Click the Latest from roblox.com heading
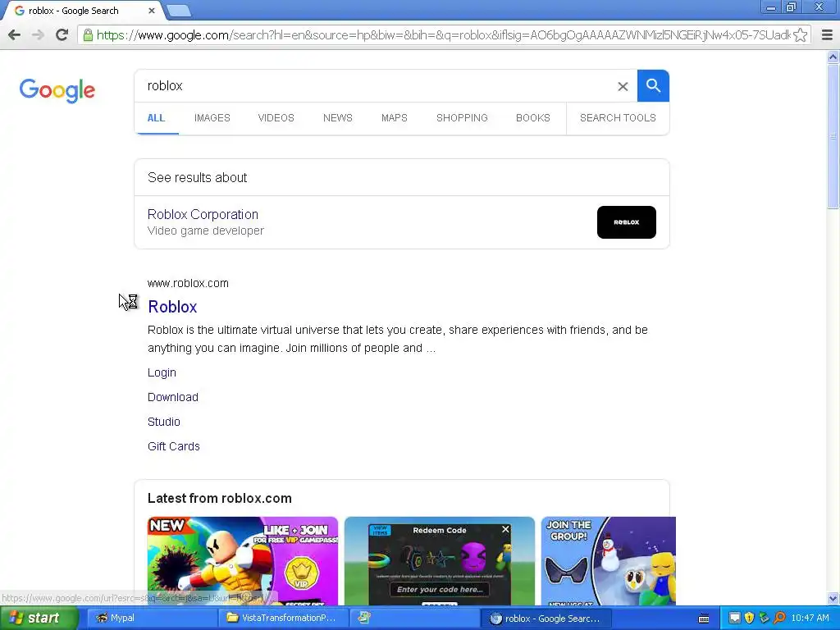 click(x=220, y=498)
